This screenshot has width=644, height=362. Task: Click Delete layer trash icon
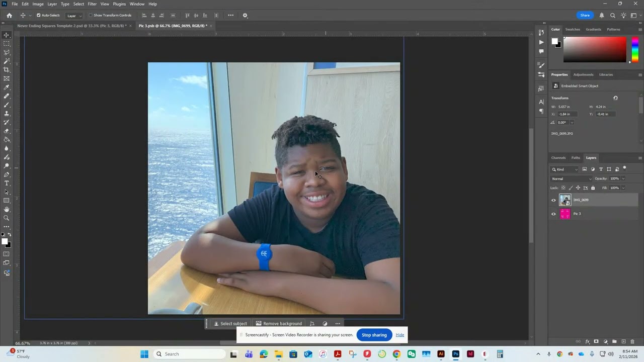click(x=632, y=341)
